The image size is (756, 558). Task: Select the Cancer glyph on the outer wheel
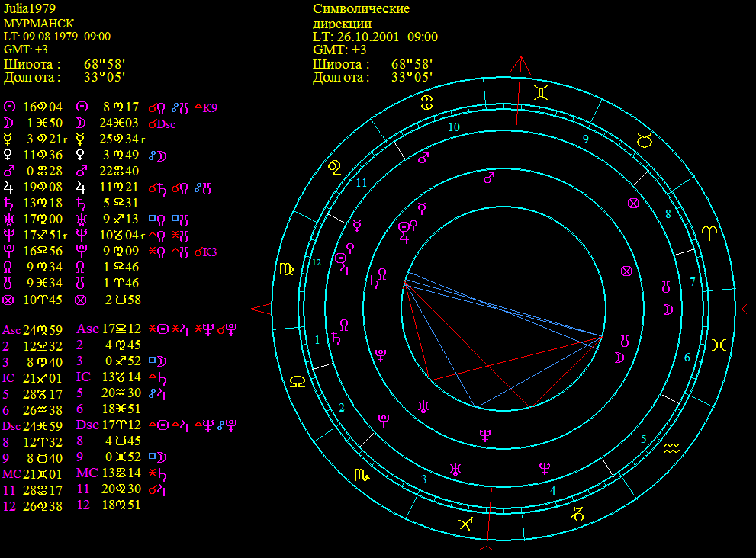(426, 103)
